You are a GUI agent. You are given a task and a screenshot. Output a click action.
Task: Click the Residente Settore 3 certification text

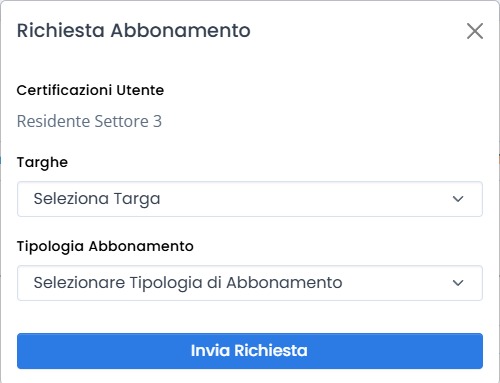89,121
